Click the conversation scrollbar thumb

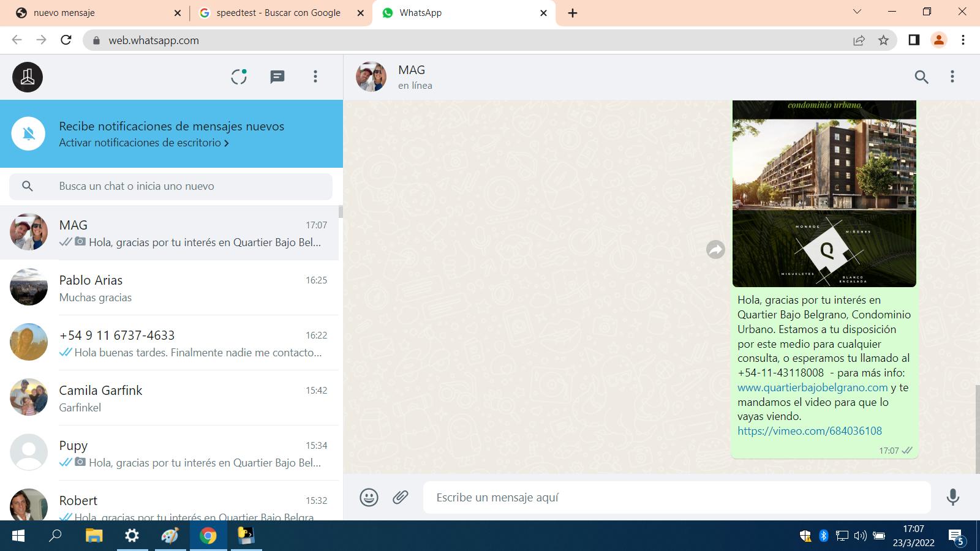977,429
